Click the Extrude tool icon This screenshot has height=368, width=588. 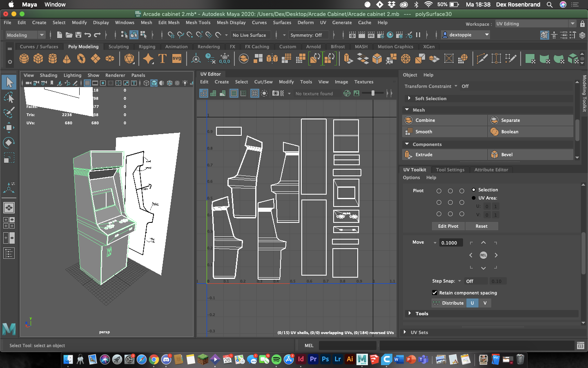click(409, 155)
